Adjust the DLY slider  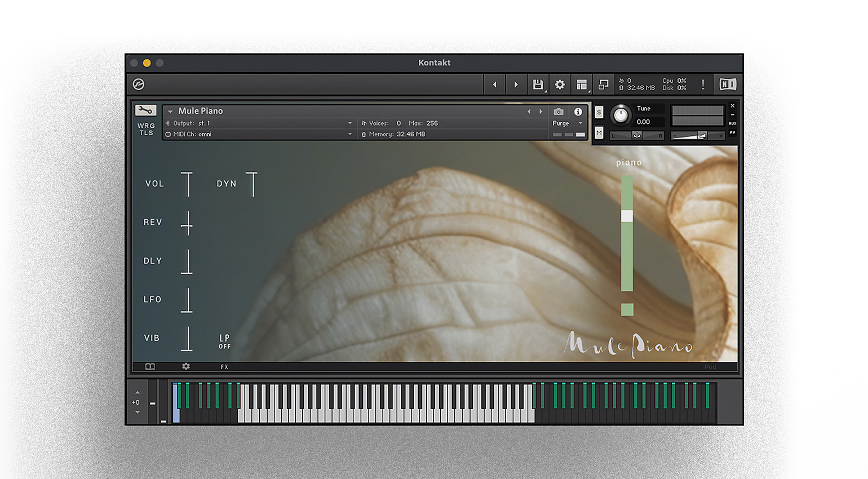click(187, 261)
